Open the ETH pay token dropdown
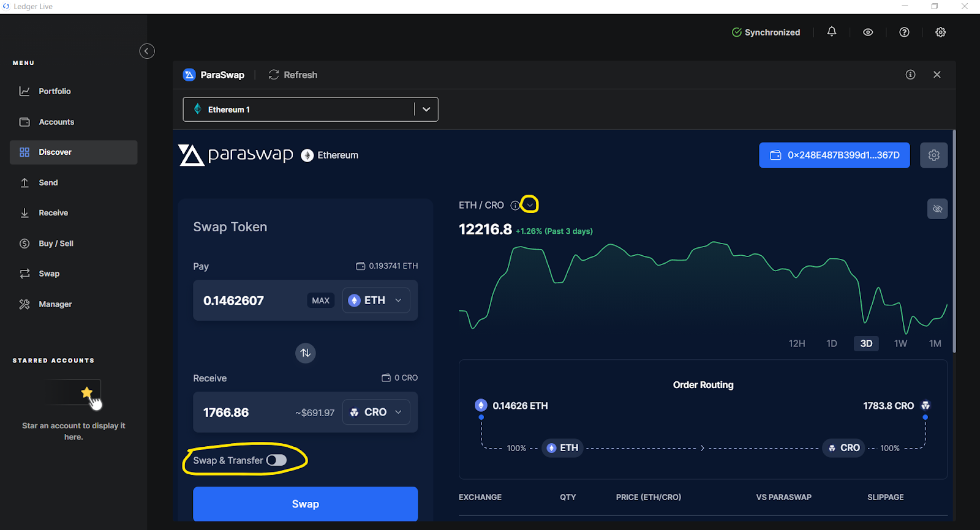Screen dimensions: 980x530 (376, 300)
